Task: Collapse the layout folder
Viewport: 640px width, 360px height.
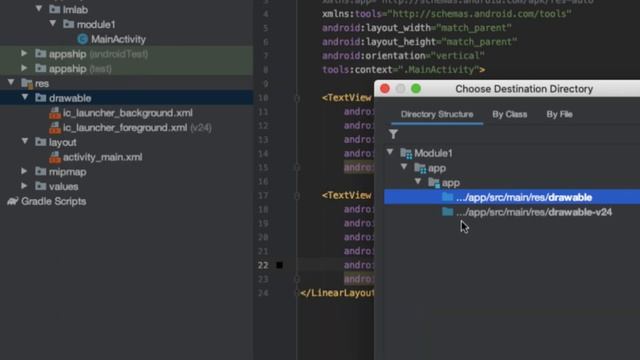Action: [x=25, y=141]
